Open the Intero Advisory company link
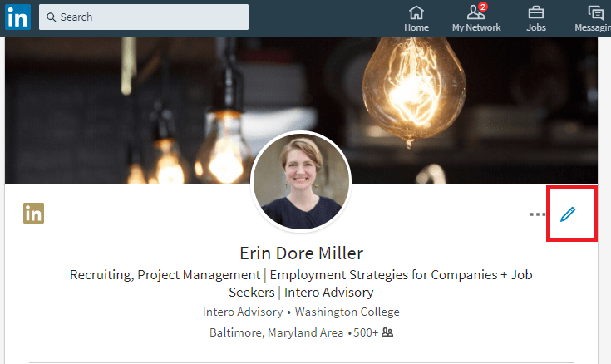This screenshot has width=611, height=364. tap(243, 312)
